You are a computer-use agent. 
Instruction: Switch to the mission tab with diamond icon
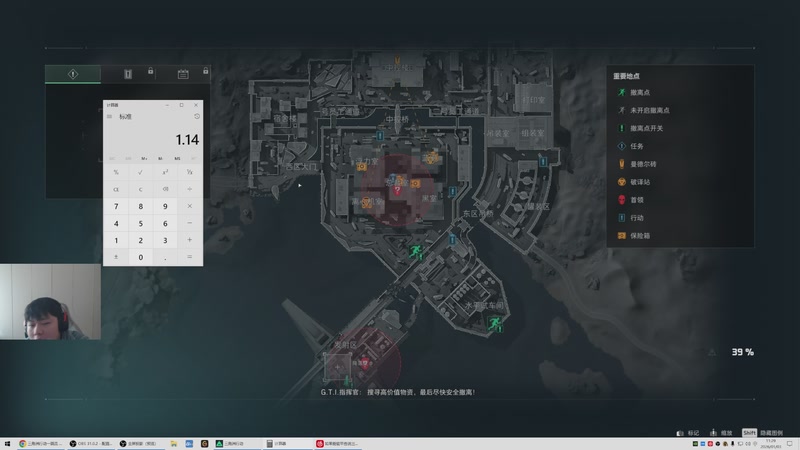pos(73,74)
